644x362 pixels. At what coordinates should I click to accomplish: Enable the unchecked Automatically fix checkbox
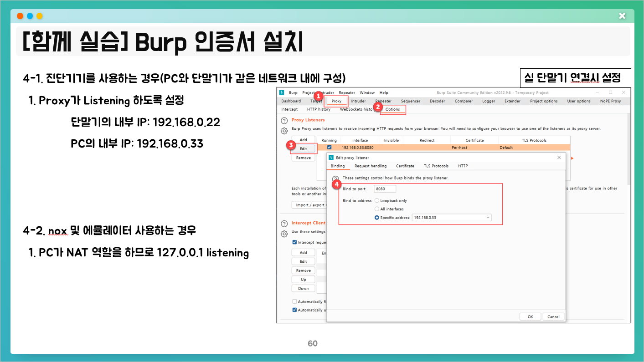point(294,301)
